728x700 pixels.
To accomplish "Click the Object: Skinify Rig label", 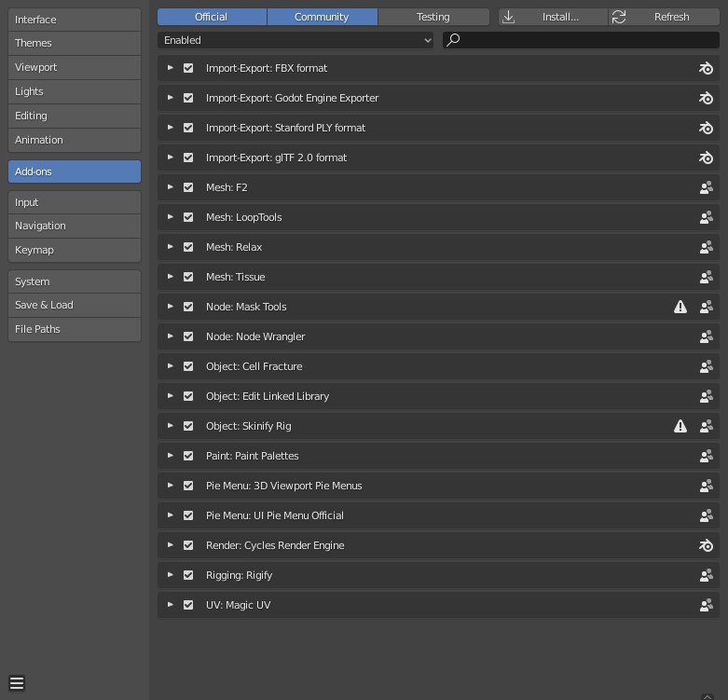I will pos(249,426).
